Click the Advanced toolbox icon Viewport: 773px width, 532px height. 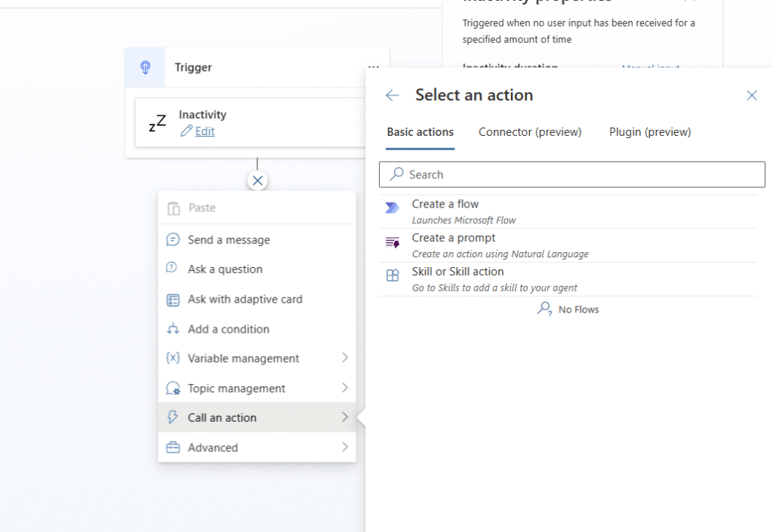coord(173,447)
